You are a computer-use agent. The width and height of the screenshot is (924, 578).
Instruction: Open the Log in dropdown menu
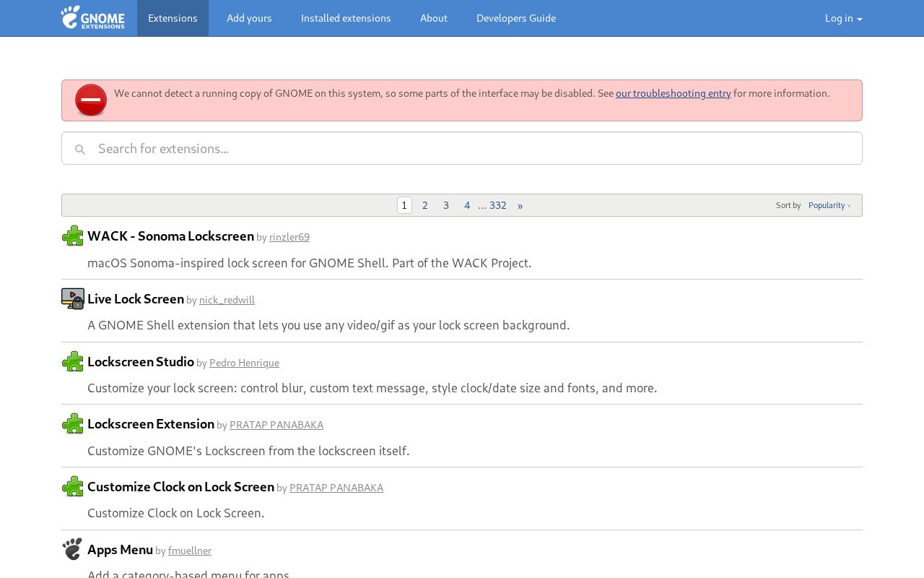coord(843,18)
